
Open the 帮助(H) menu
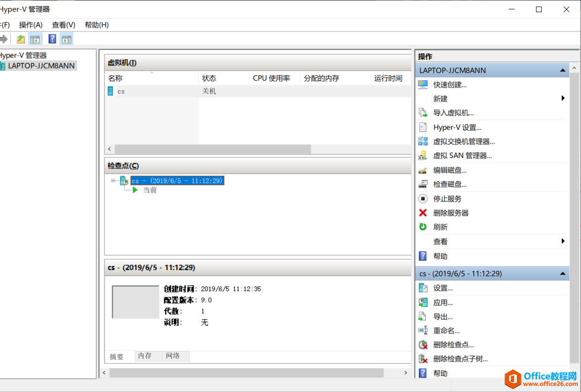click(x=97, y=25)
